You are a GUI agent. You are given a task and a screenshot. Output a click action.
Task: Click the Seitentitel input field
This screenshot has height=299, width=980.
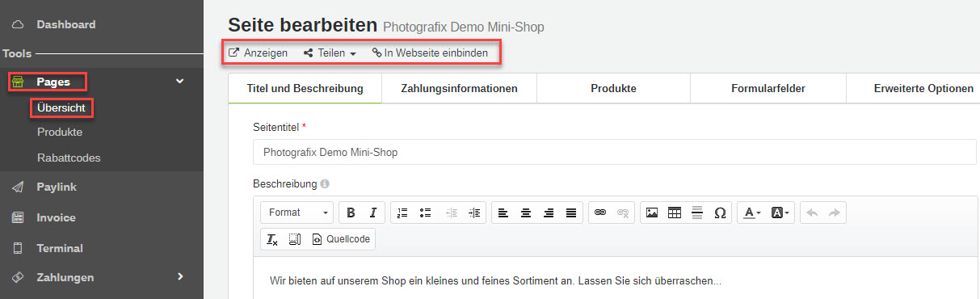[x=615, y=152]
